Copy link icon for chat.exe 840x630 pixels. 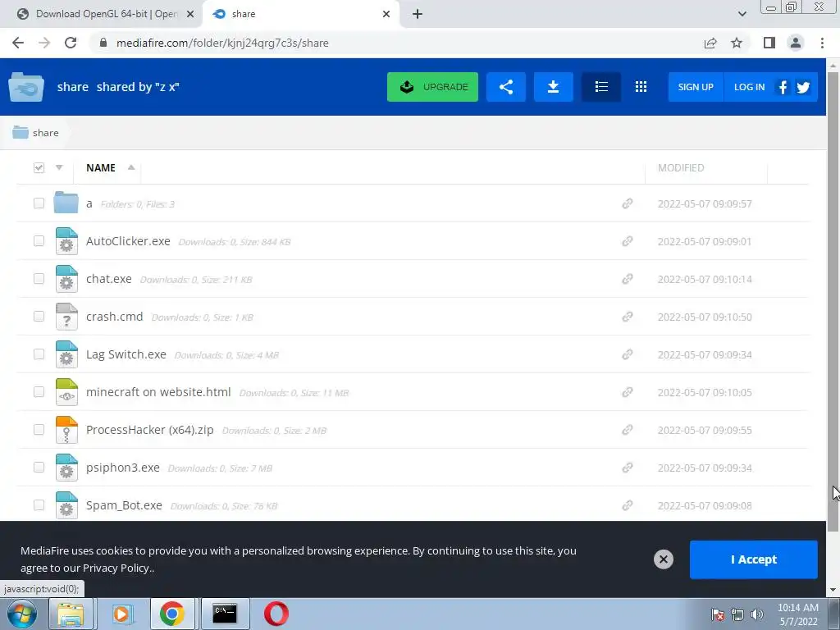pos(628,279)
